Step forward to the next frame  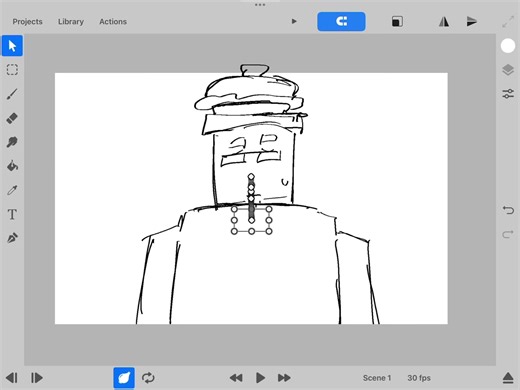[x=37, y=378]
